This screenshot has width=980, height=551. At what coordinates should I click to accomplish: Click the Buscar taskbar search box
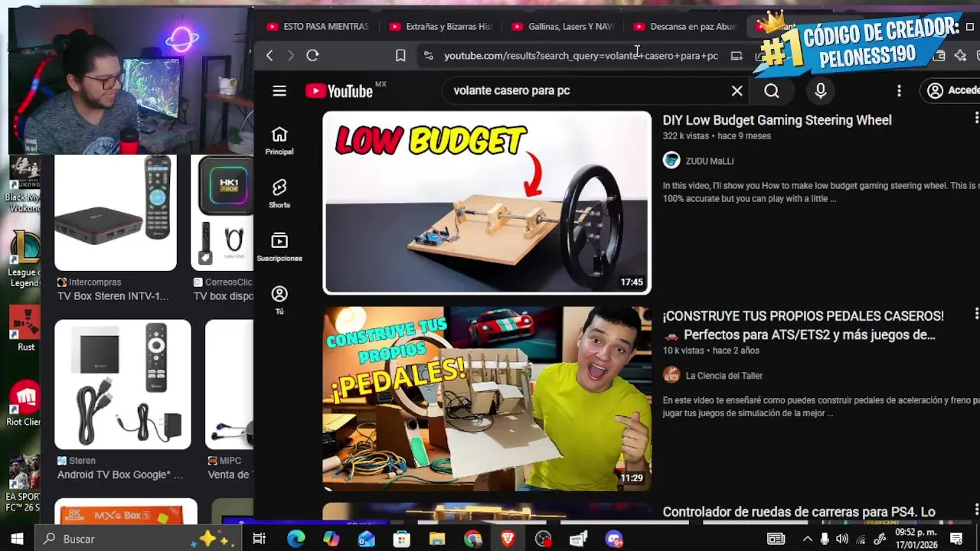(139, 539)
